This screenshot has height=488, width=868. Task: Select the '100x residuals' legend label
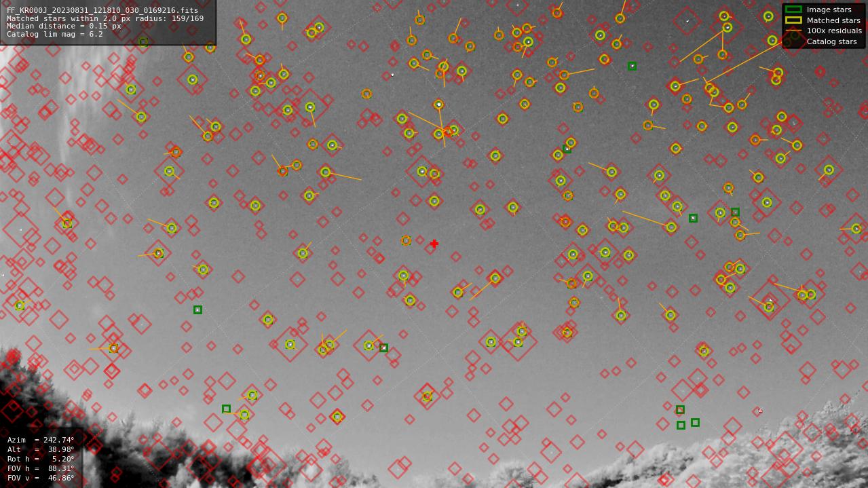(x=834, y=31)
